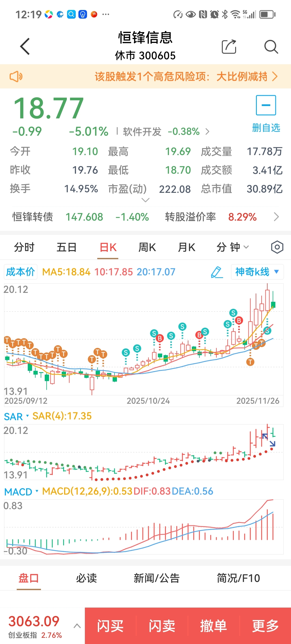Image resolution: width=291 pixels, height=644 pixels.
Task: Expand more quote details chevron
Action: [145, 200]
